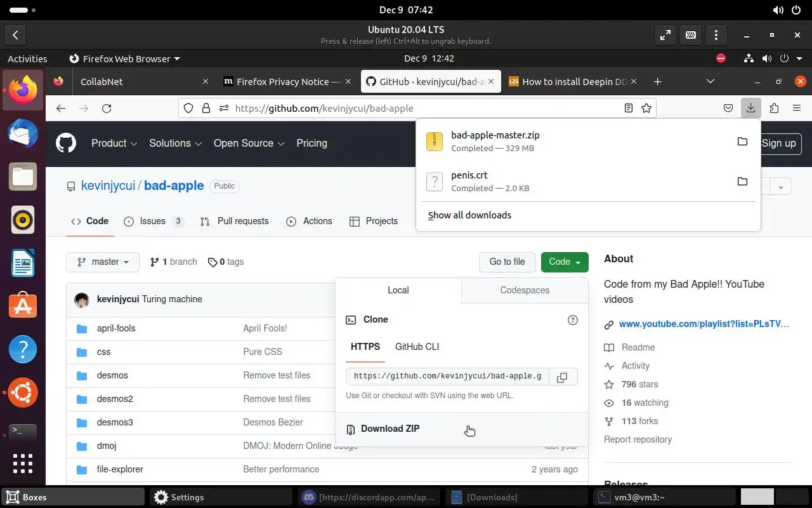Select the HTTPS clone tab

tap(365, 347)
